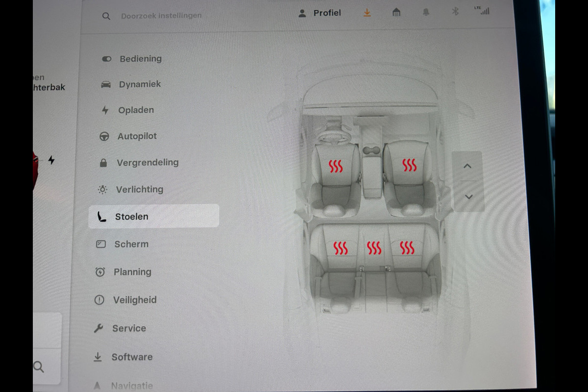Image resolution: width=588 pixels, height=392 pixels.
Task: Tap the toggle icon beside Bediening
Action: pyautogui.click(x=107, y=59)
